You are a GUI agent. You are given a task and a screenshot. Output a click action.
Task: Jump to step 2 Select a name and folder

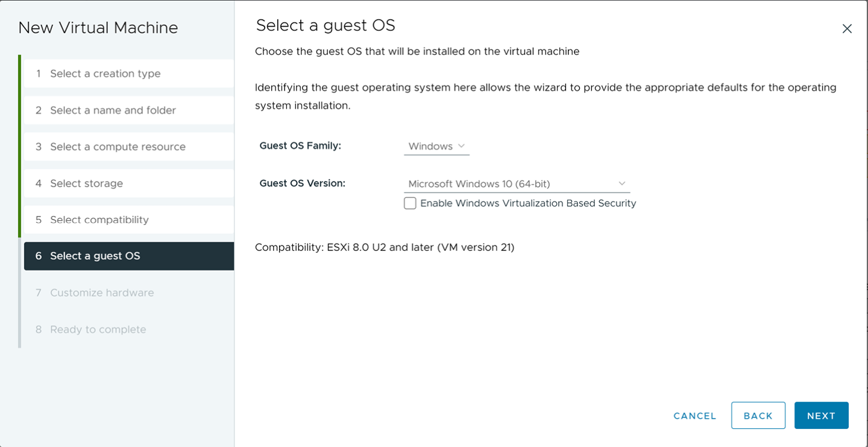pos(113,110)
